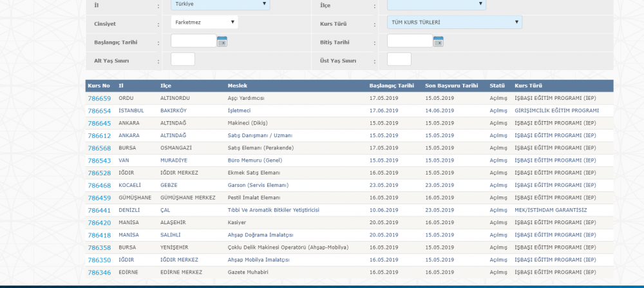Click the GEBZE district cell
644x288 pixels.
click(x=169, y=185)
